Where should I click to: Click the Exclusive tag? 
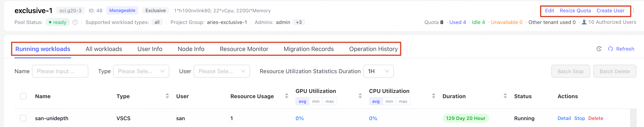[155, 10]
